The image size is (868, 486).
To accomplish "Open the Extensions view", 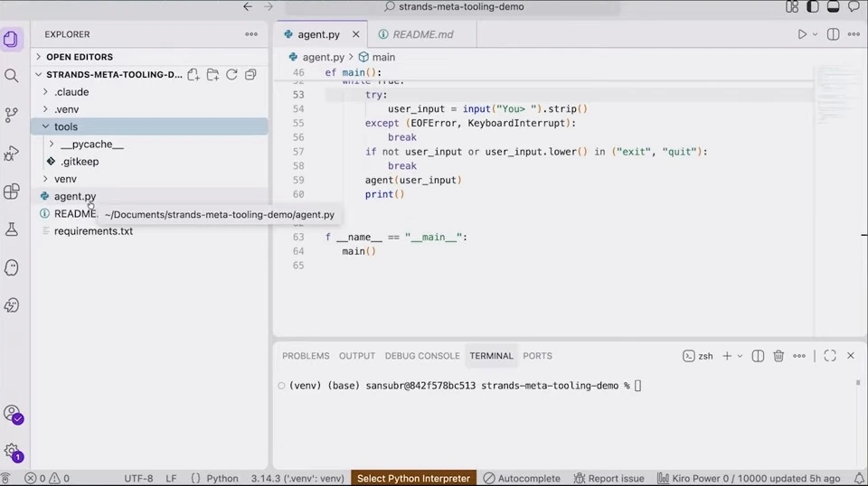I will [11, 192].
